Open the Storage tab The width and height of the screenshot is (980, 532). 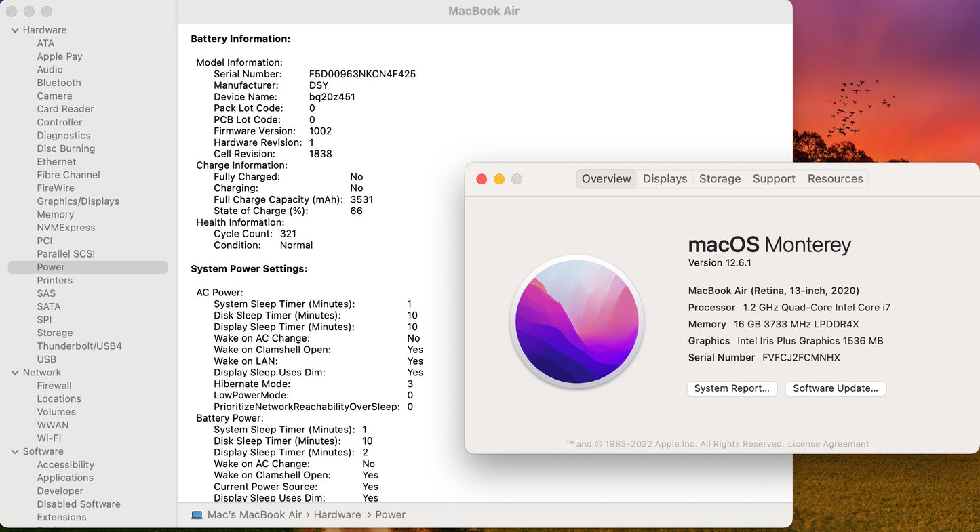coord(720,178)
